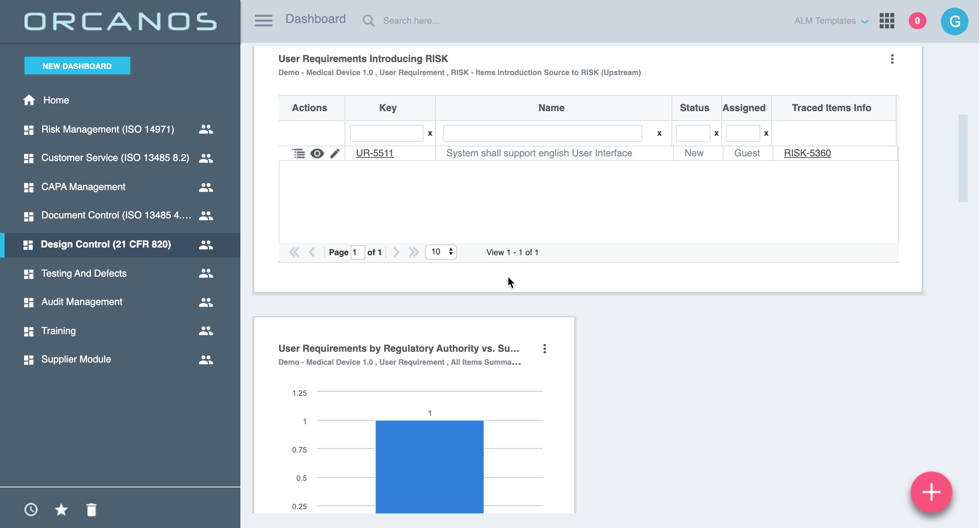Open favorites star icon in sidebar

pyautogui.click(x=61, y=510)
